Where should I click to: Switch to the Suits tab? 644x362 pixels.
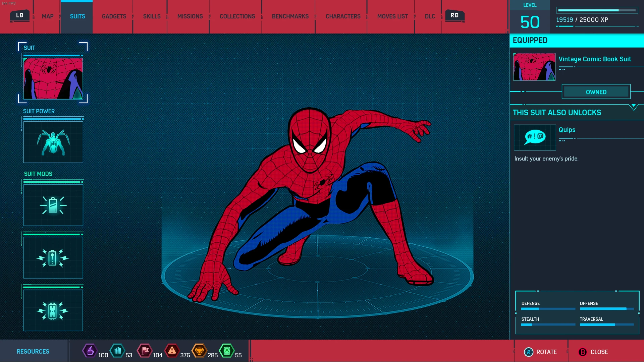pyautogui.click(x=77, y=16)
